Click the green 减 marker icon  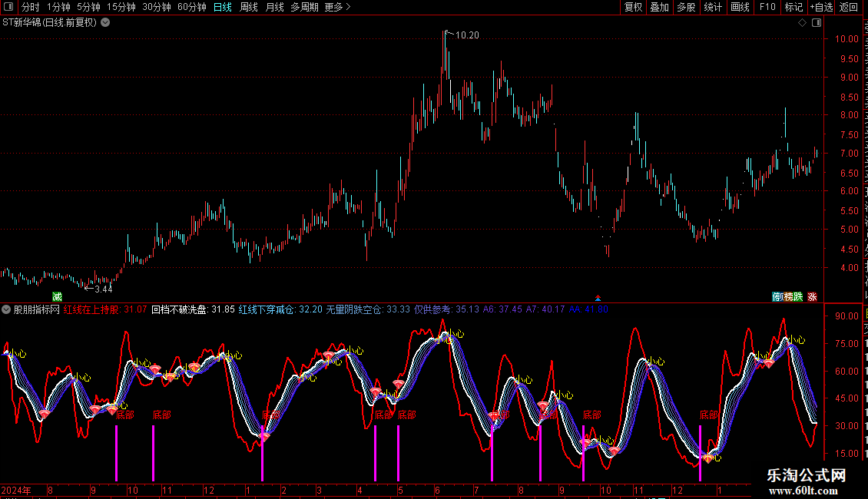tap(57, 296)
